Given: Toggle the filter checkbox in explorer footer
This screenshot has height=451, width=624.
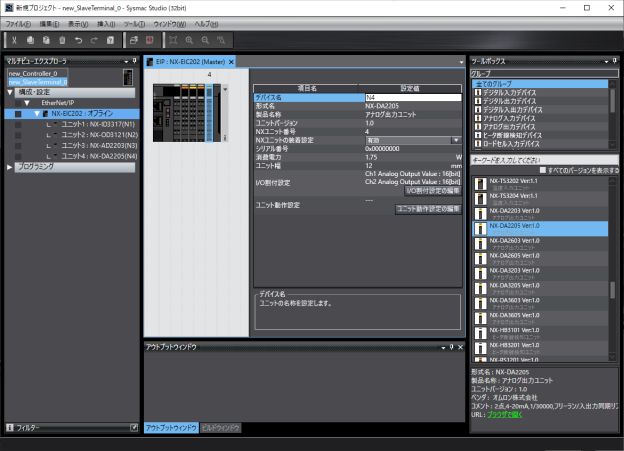Looking at the screenshot, I should [134, 428].
